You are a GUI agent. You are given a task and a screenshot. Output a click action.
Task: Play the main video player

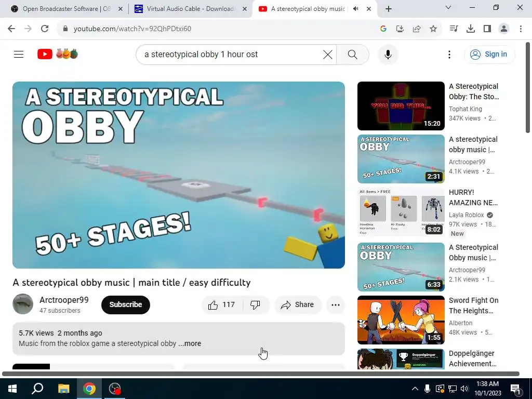pos(179,175)
